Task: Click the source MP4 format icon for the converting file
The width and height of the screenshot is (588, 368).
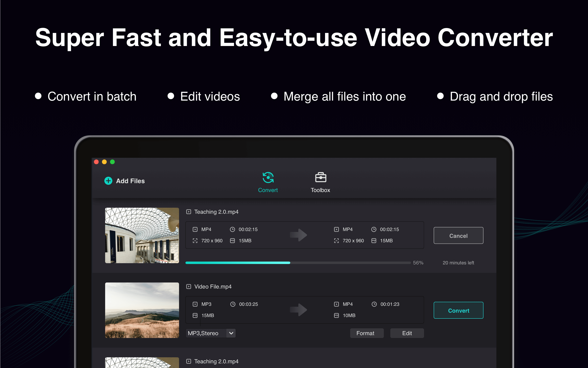Action: click(195, 229)
